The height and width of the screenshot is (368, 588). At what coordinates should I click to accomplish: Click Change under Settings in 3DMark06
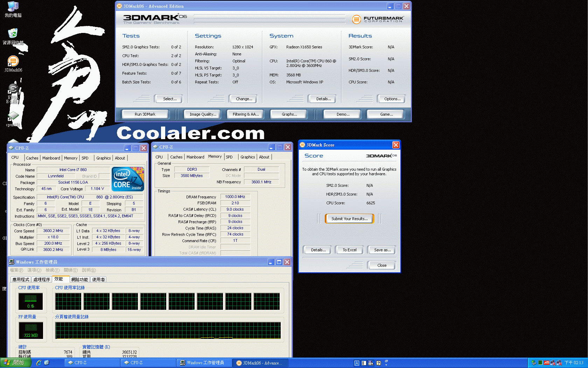pos(244,99)
